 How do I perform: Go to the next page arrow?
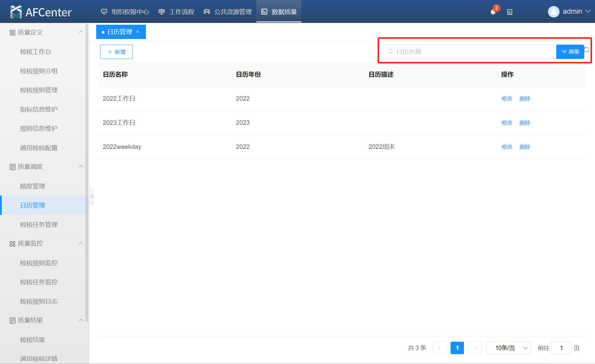pyautogui.click(x=475, y=348)
